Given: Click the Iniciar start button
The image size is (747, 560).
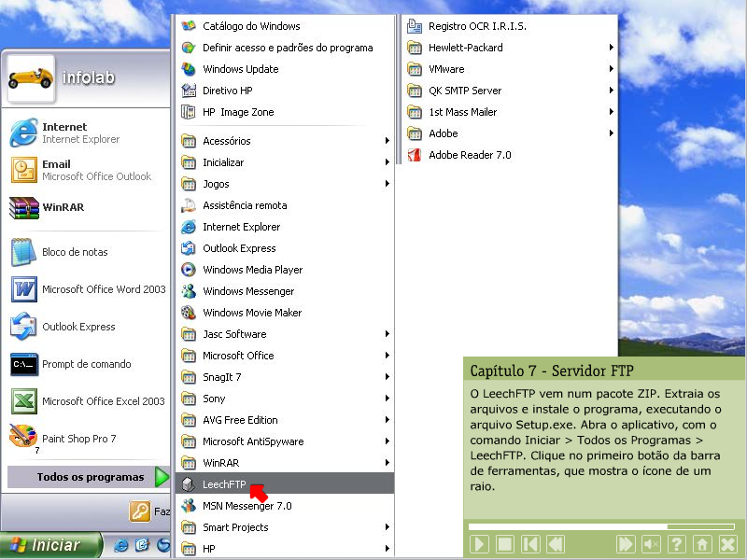Looking at the screenshot, I should pos(51,545).
